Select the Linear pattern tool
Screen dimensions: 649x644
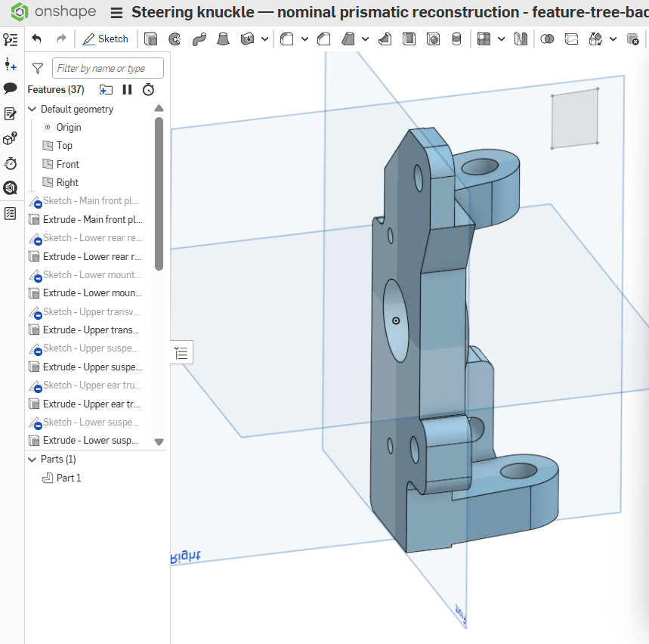click(x=484, y=39)
